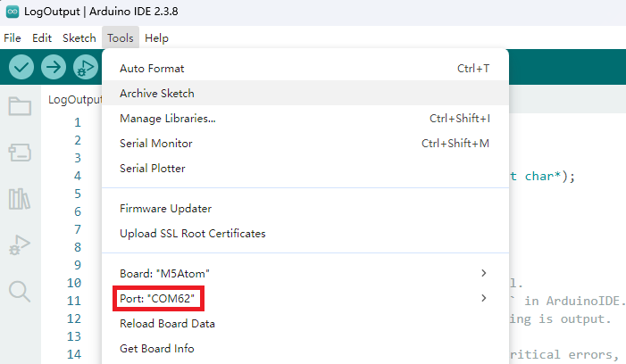Choose Auto Format from Tools menu
Image resolution: width=626 pixels, height=364 pixels.
pos(151,68)
